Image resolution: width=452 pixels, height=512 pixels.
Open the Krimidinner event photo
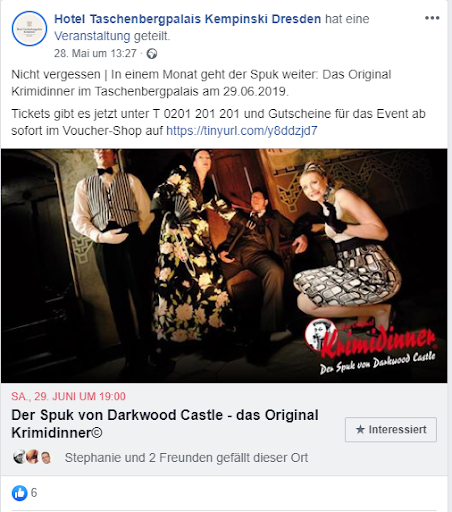click(x=224, y=266)
